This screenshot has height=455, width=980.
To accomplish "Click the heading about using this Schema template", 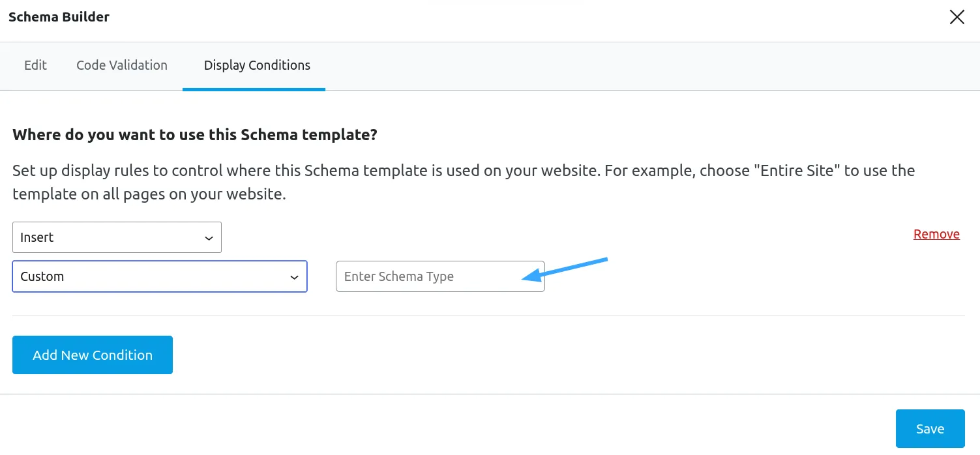I will tap(195, 135).
